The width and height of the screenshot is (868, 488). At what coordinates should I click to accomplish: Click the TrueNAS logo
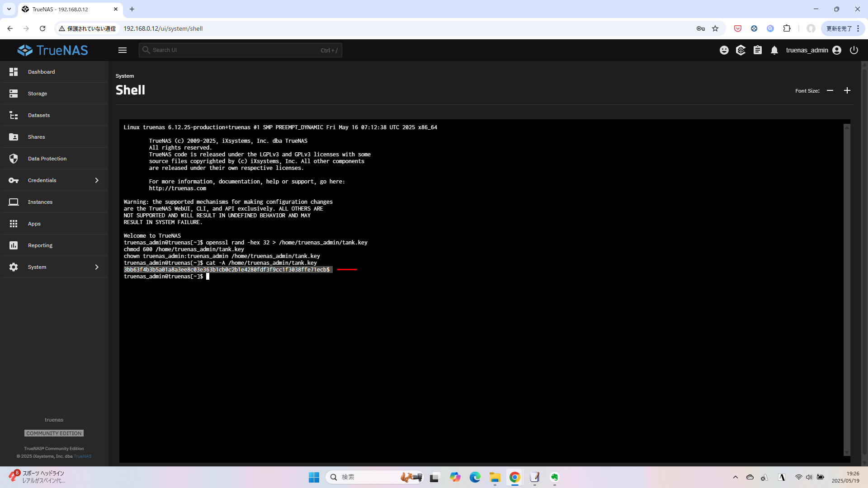point(53,50)
